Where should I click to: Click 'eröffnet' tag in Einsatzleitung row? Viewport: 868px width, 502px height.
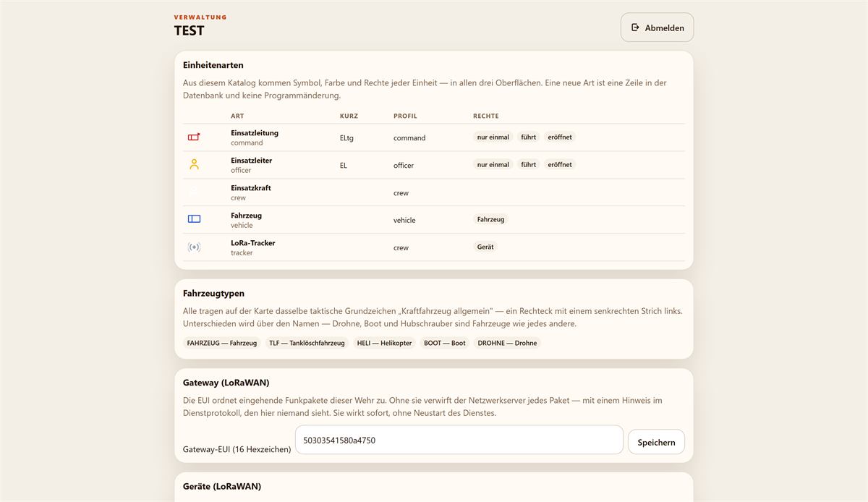point(560,137)
